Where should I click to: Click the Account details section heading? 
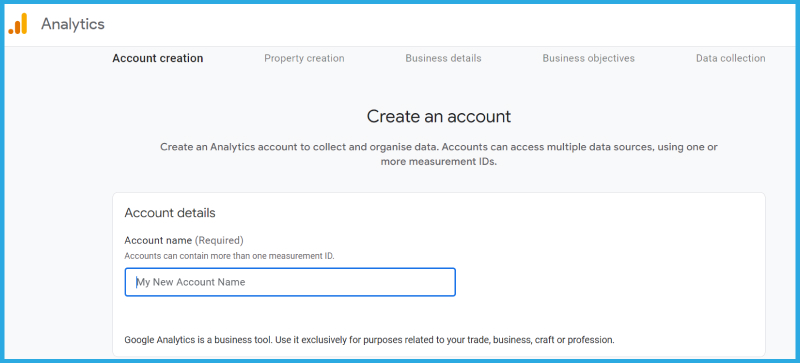tap(170, 213)
